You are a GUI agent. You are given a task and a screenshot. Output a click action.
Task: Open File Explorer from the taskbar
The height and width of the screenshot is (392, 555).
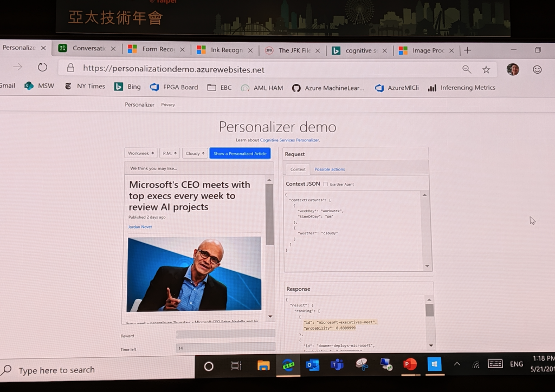tap(263, 365)
